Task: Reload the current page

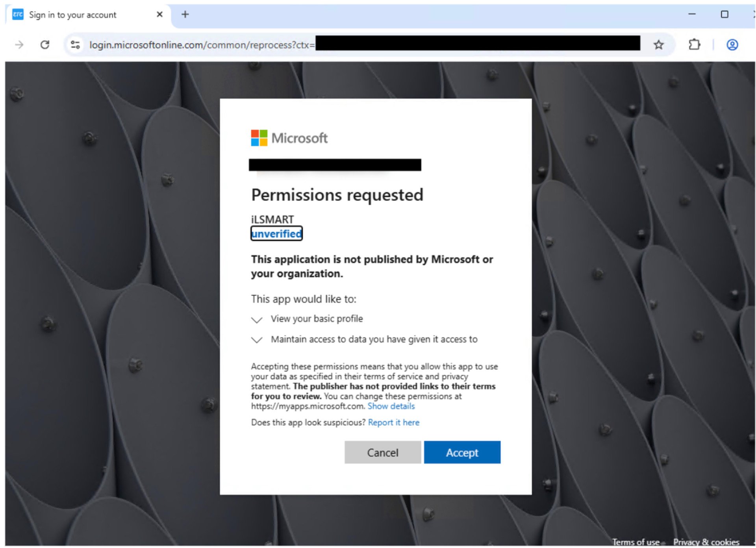Action: pyautogui.click(x=44, y=44)
